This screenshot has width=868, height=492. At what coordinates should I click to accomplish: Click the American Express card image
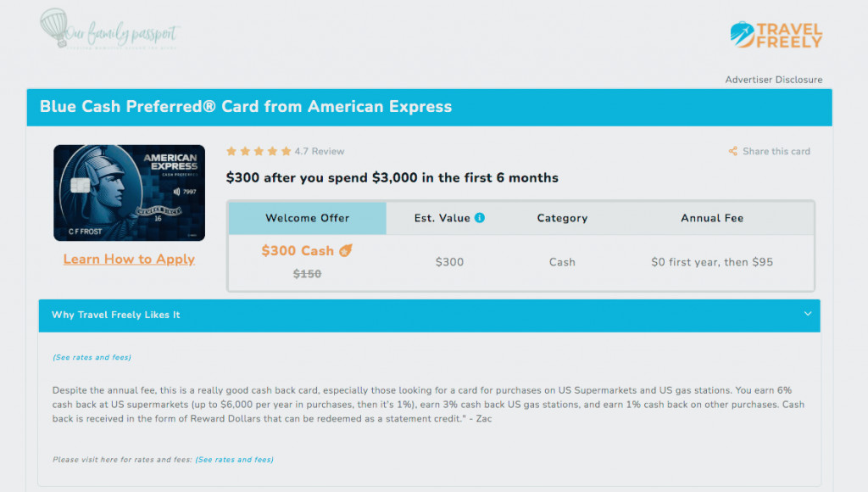(129, 193)
